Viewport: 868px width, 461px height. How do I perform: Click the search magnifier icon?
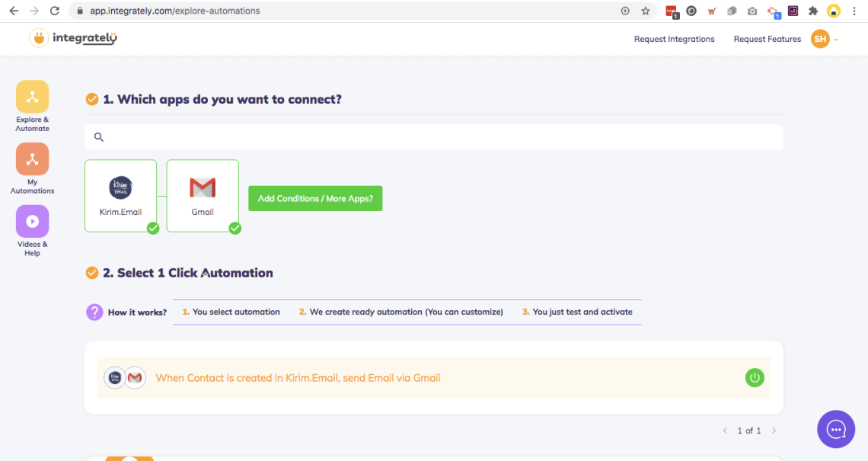98,137
